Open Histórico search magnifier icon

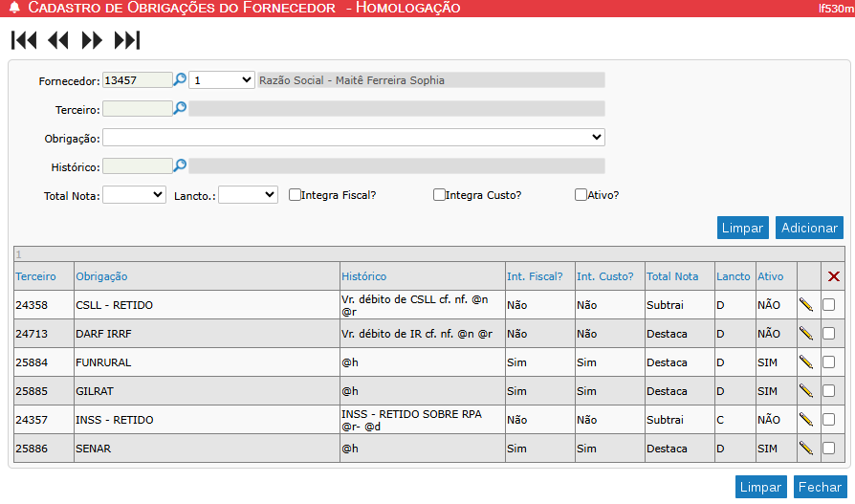(180, 165)
